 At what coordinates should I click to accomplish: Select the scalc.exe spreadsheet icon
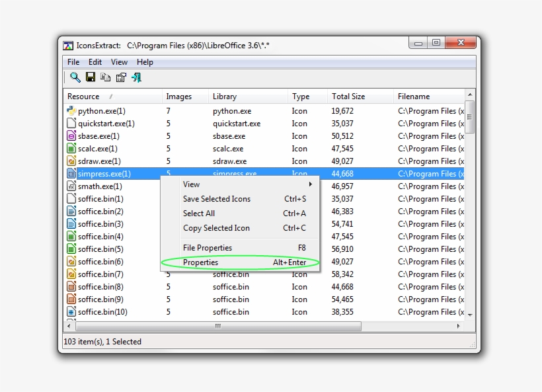pyautogui.click(x=71, y=148)
